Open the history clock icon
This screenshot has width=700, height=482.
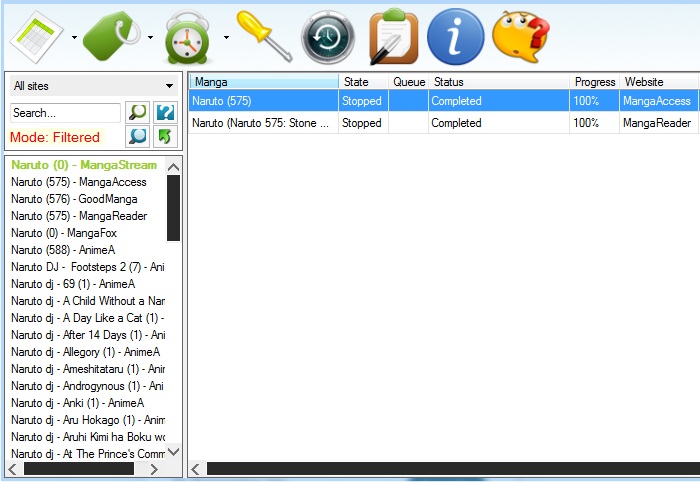pos(328,37)
